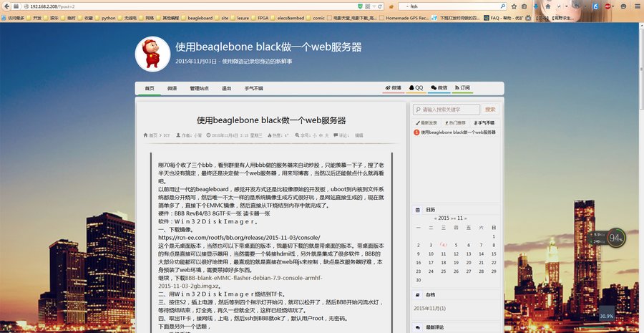The height and width of the screenshot is (333, 644).
Task: Open the 微博 share link with icon
Action: tap(394, 88)
